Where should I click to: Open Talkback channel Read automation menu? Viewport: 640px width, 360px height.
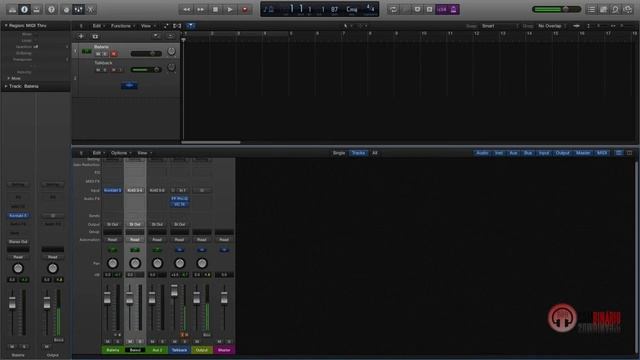point(179,240)
